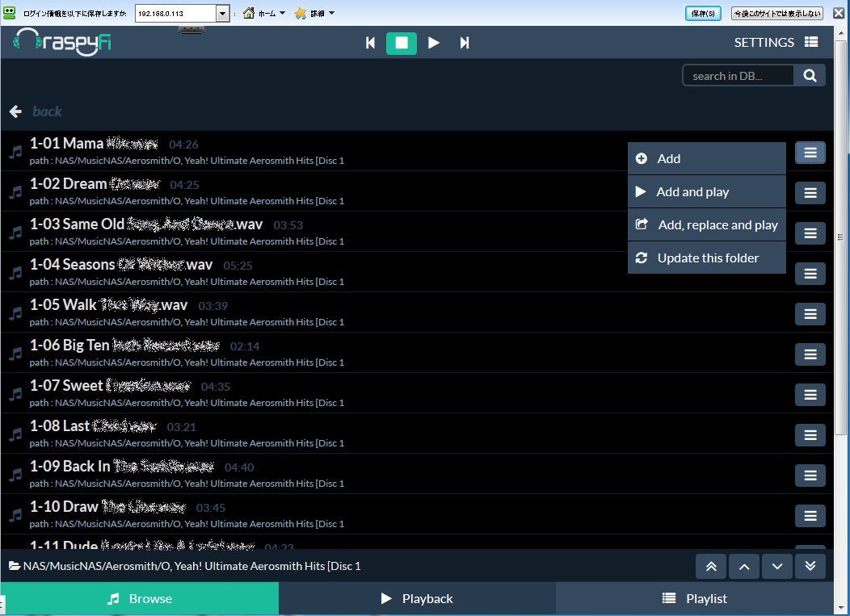The height and width of the screenshot is (616, 850).
Task: Close the menu for track 1-01 Mama
Action: pos(810,153)
